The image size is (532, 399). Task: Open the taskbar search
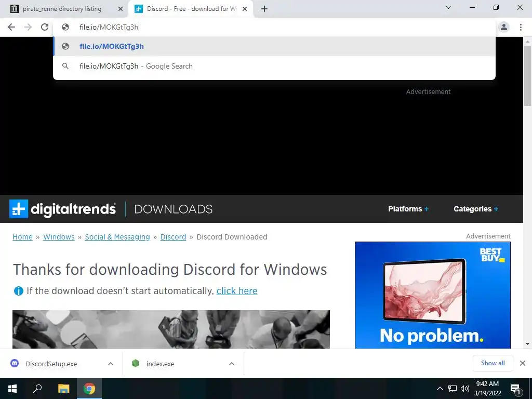coord(37,389)
